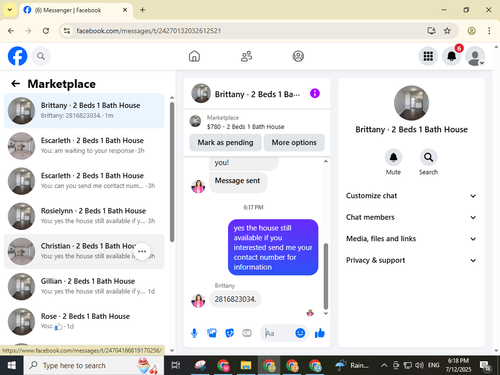Click Brittany's large profile picture in info panel

tap(411, 103)
